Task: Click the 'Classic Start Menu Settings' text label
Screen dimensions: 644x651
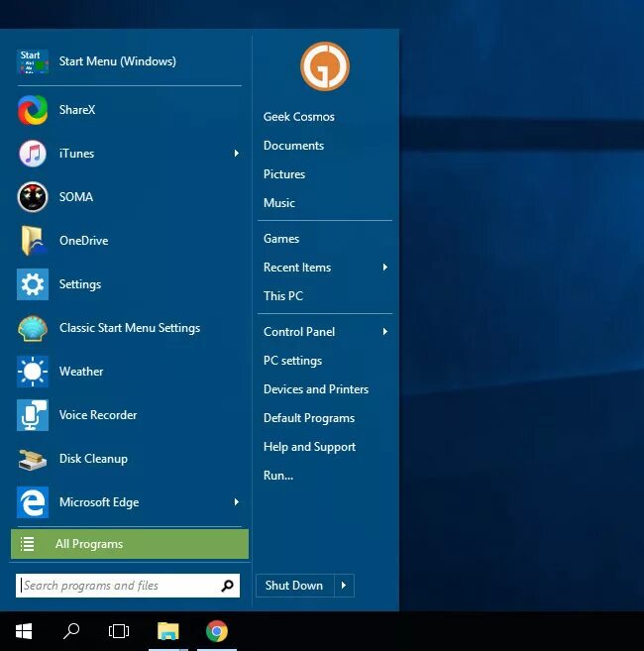Action: coord(130,328)
